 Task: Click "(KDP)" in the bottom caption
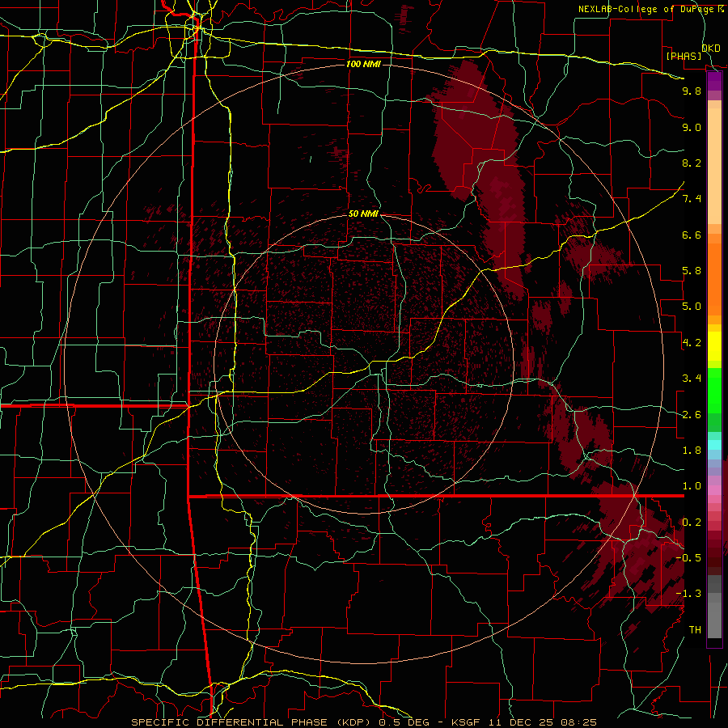pyautogui.click(x=354, y=722)
